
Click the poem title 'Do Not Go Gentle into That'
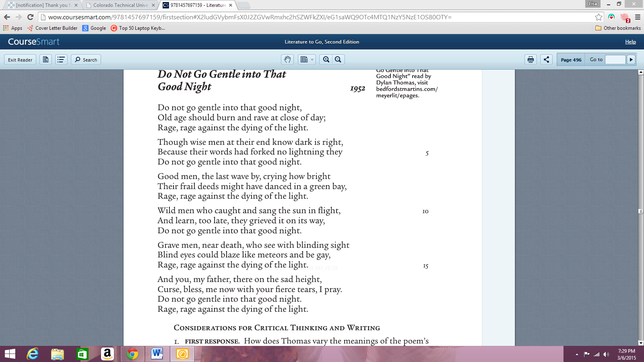click(x=222, y=74)
